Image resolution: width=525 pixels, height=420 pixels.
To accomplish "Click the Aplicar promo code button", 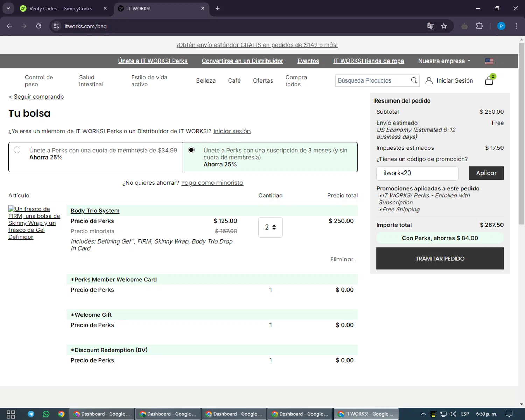I will coord(486,173).
